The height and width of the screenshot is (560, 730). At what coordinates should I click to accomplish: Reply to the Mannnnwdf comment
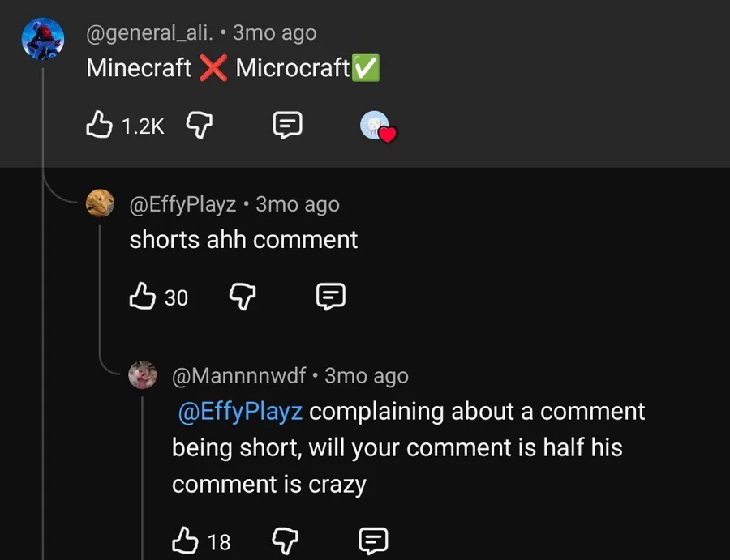point(373,540)
